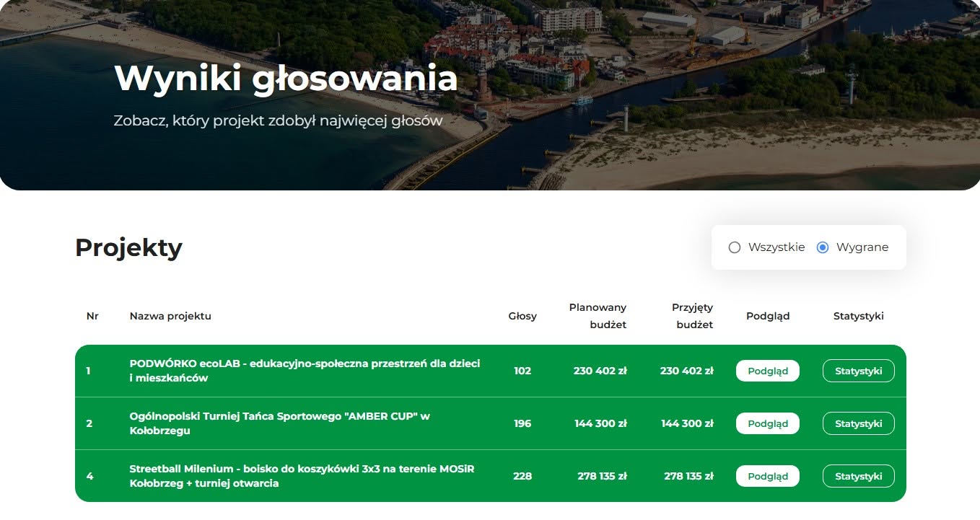This screenshot has width=980, height=520.
Task: Click the Przyjęty budżet column header
Action: [x=692, y=316]
